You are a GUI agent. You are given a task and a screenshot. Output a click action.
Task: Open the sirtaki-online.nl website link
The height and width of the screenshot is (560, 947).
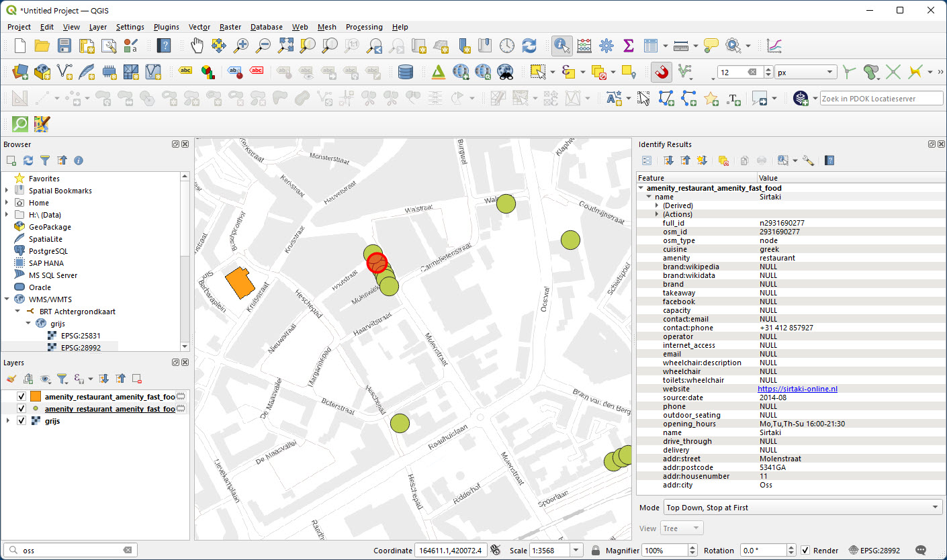(797, 388)
